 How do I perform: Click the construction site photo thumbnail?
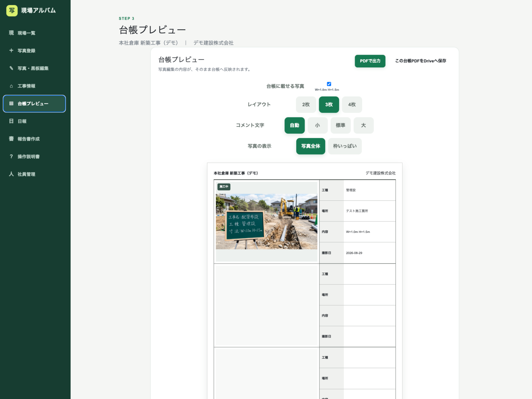266,221
